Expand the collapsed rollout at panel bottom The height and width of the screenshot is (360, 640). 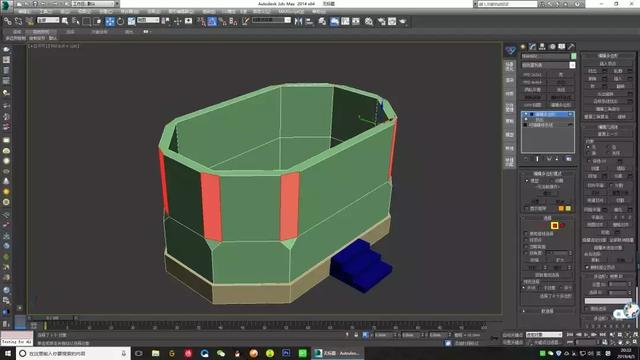click(547, 311)
